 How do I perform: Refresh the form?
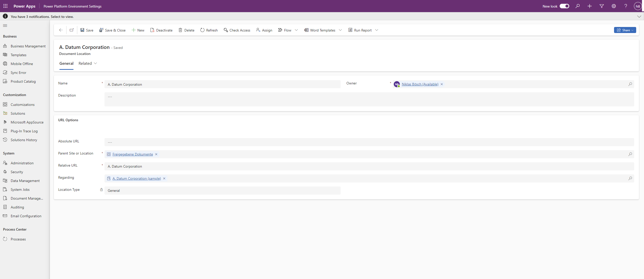point(209,30)
